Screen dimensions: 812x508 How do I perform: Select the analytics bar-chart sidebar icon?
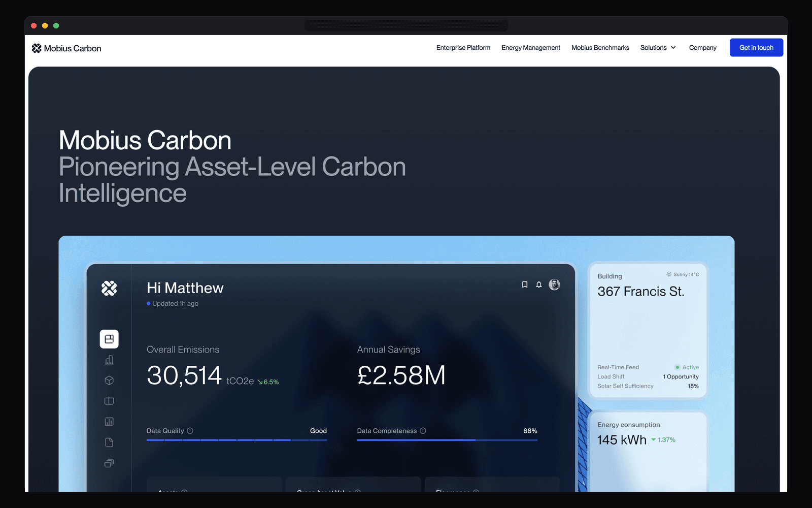click(109, 360)
